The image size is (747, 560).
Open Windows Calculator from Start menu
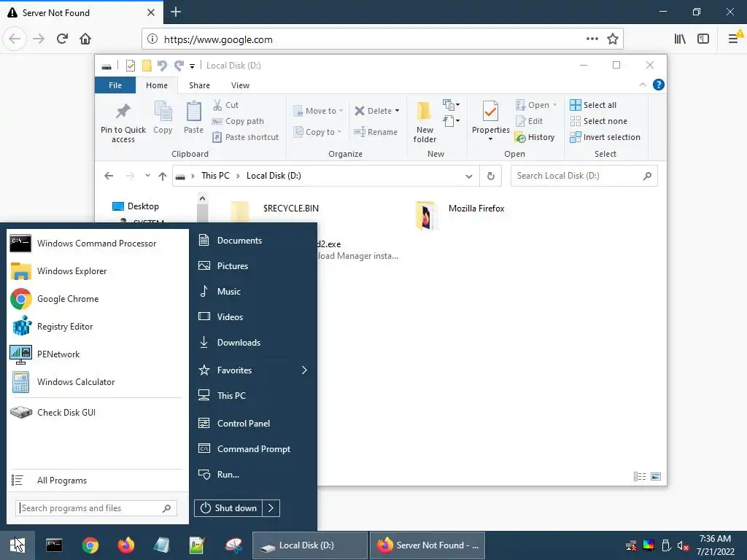pyautogui.click(x=96, y=382)
